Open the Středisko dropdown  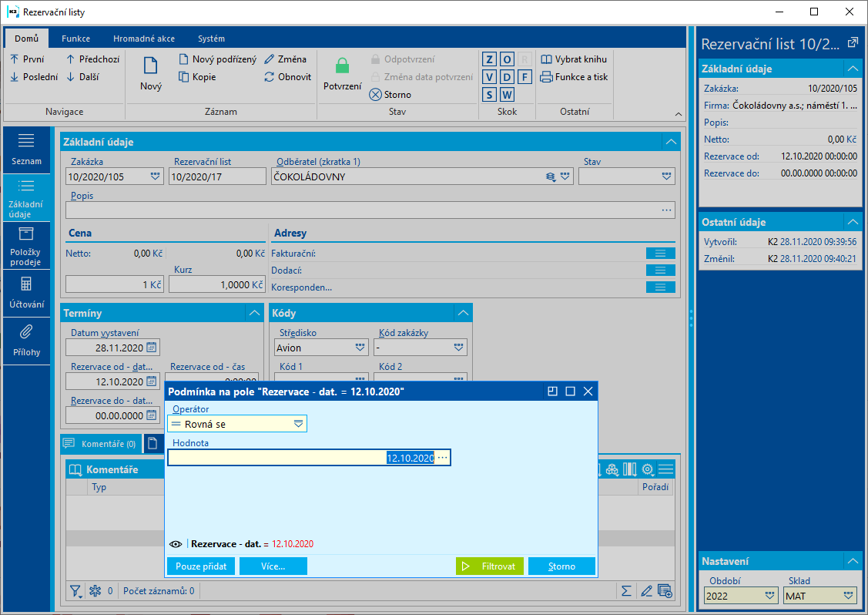[x=360, y=348]
